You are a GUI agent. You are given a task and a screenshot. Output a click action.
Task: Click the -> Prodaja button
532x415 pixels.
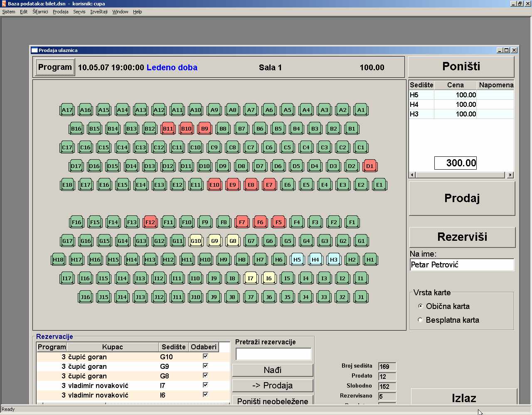pyautogui.click(x=273, y=385)
